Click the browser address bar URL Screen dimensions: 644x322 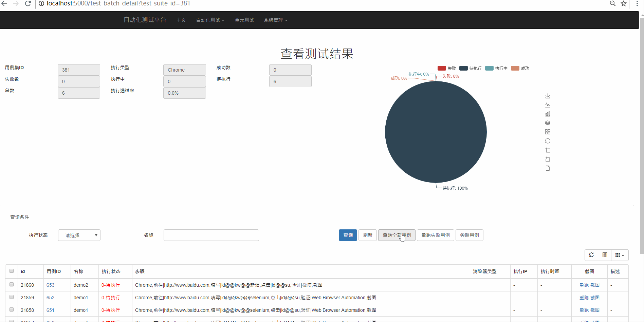tap(118, 3)
